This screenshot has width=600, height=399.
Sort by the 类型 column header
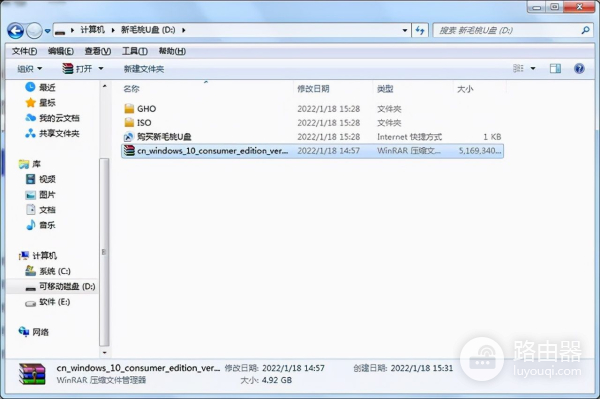385,89
